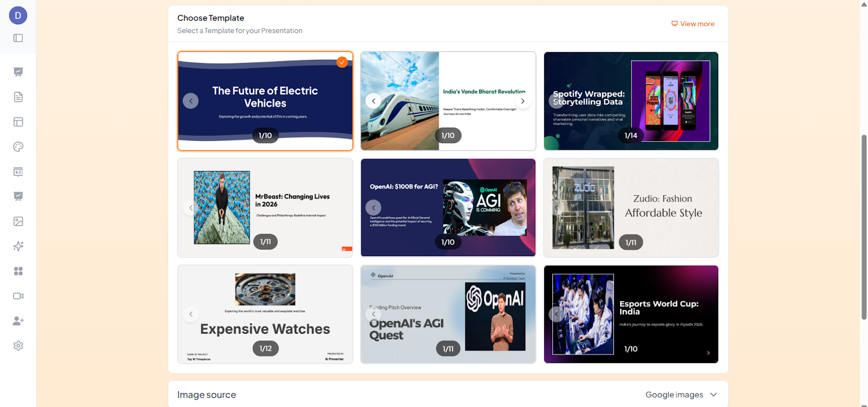Screen dimensions: 868x407
Task: Open the add user sidebar icon
Action: [18, 321]
